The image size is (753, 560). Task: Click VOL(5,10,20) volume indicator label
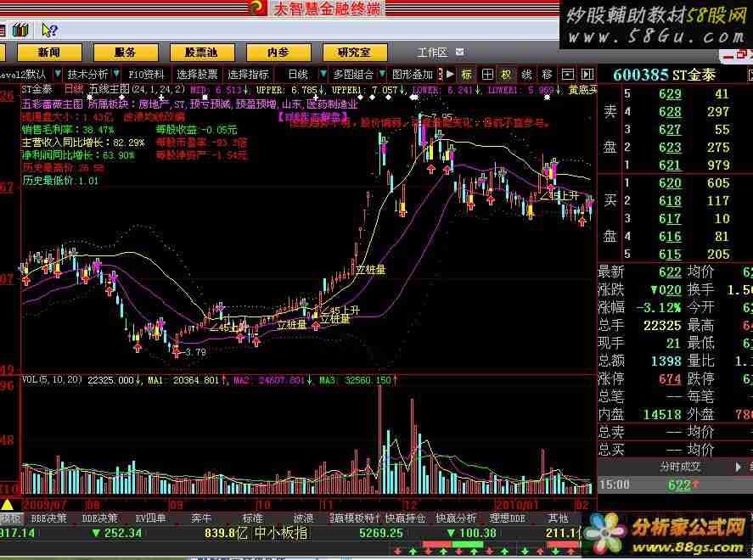pyautogui.click(x=52, y=380)
